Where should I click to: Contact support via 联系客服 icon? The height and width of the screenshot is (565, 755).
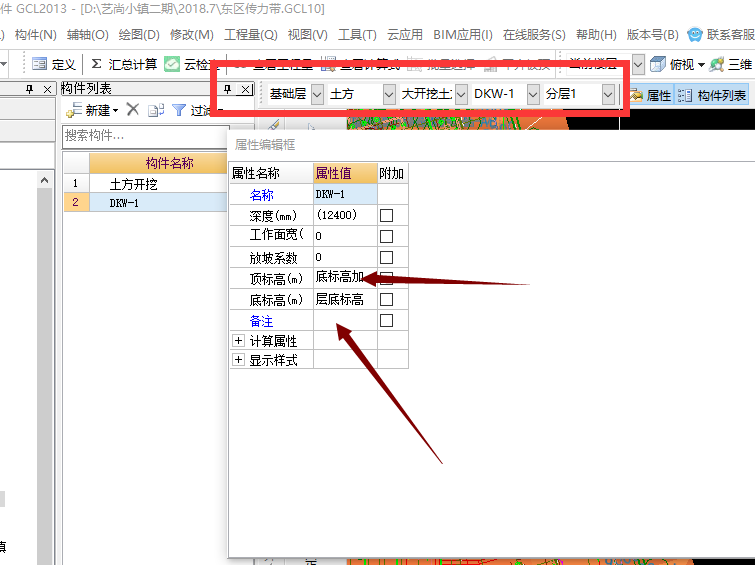(695, 35)
